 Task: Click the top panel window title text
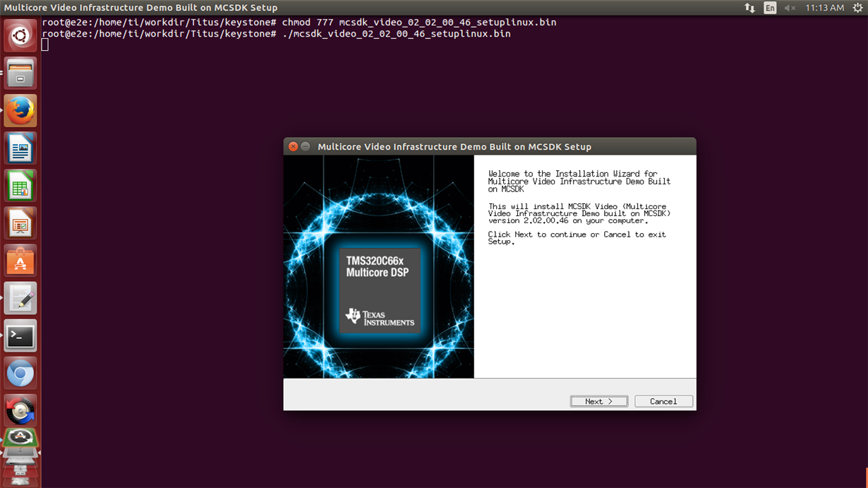pyautogui.click(x=141, y=8)
